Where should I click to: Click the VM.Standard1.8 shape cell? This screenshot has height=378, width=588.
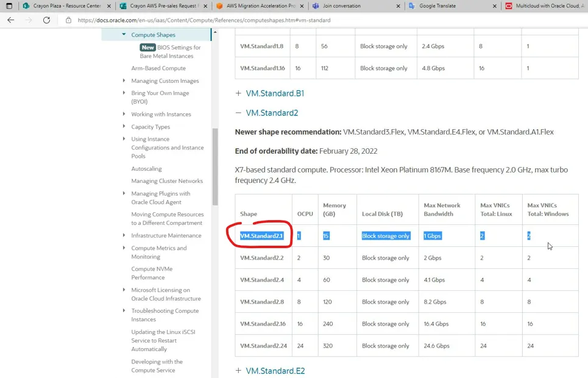tap(262, 46)
